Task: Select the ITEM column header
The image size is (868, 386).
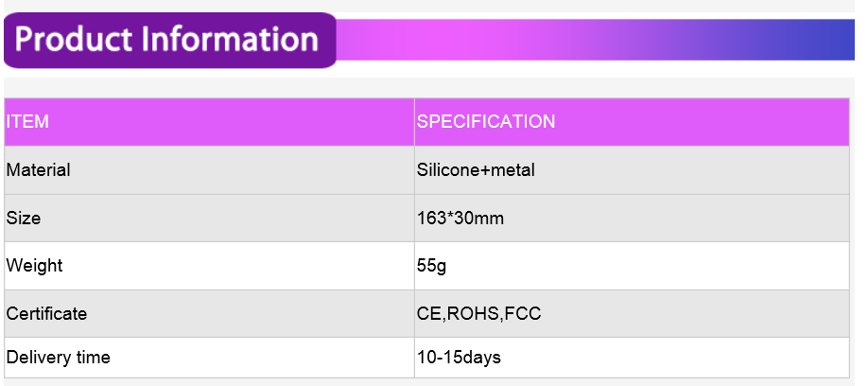Action: [27, 121]
